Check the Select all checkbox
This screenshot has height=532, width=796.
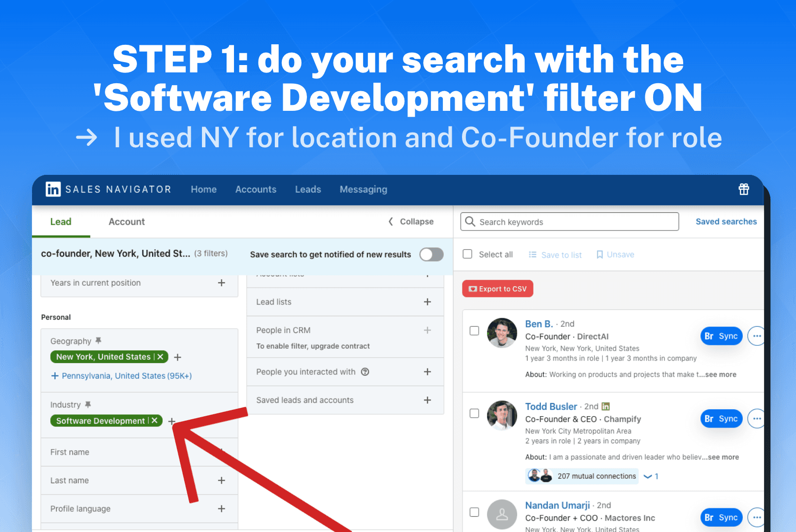click(467, 254)
